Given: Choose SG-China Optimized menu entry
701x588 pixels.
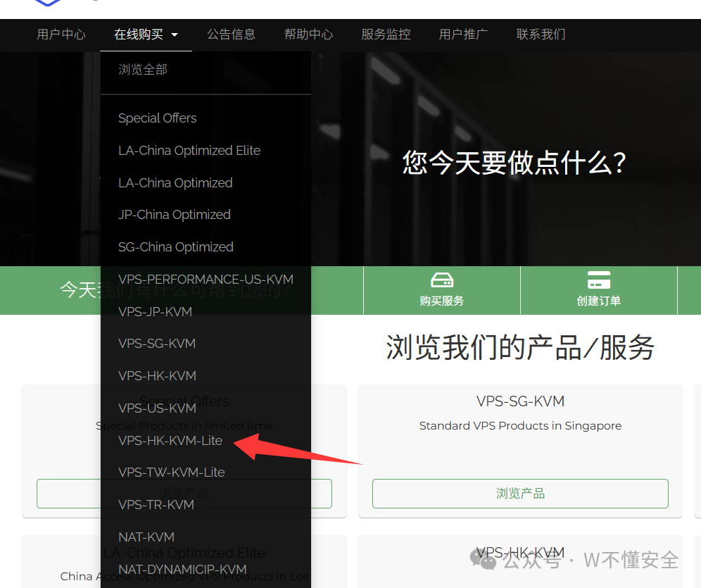Looking at the screenshot, I should [x=176, y=247].
